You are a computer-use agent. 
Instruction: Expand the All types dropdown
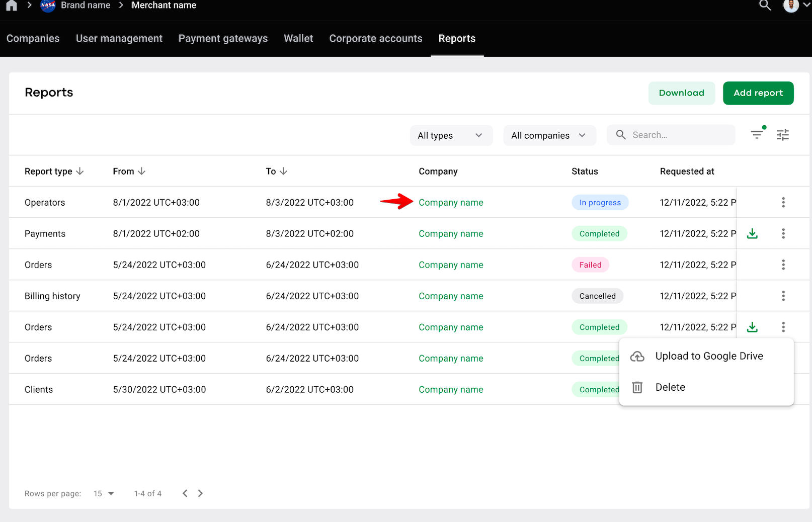tap(451, 135)
